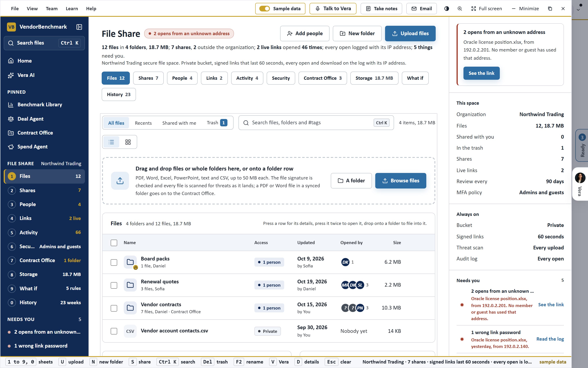Toggle contrast theme icon

pyautogui.click(x=447, y=9)
